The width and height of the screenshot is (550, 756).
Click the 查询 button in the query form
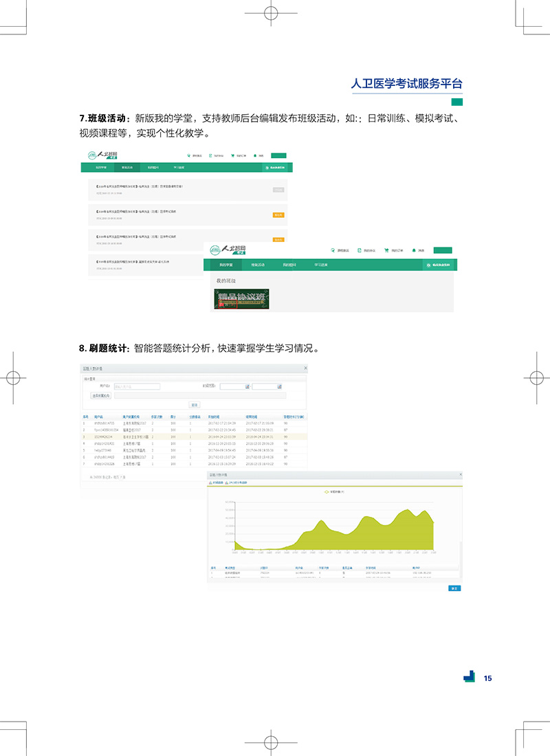pos(195,405)
